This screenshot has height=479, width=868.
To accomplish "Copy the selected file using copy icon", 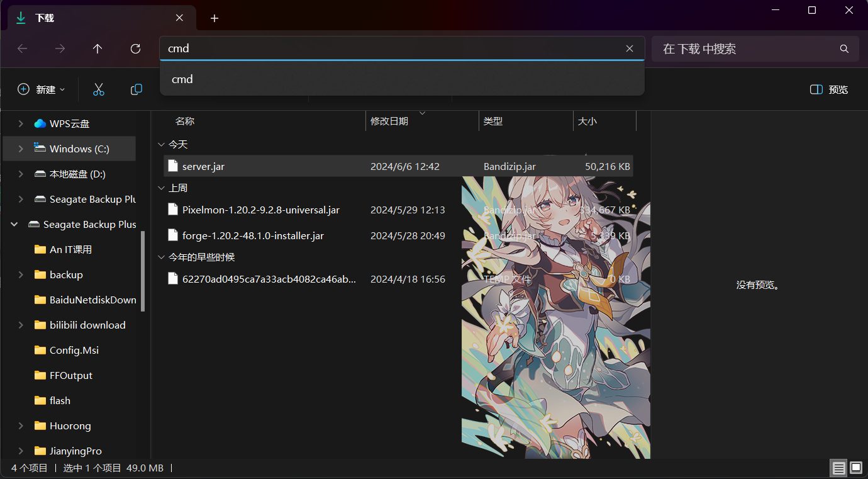I will (136, 89).
